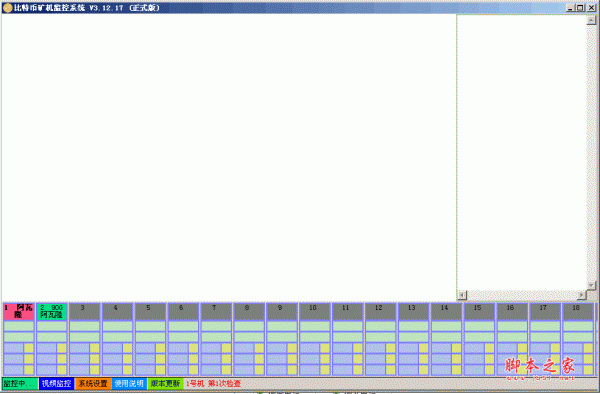Select miner slot 4 header
This screenshot has width=600, height=394.
click(x=117, y=312)
